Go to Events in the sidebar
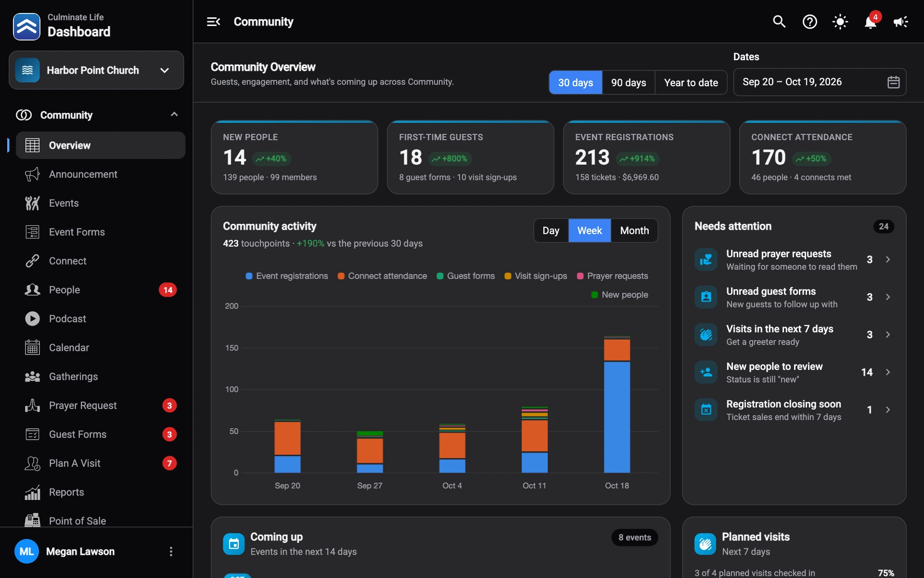Image resolution: width=924 pixels, height=578 pixels. [x=101, y=203]
